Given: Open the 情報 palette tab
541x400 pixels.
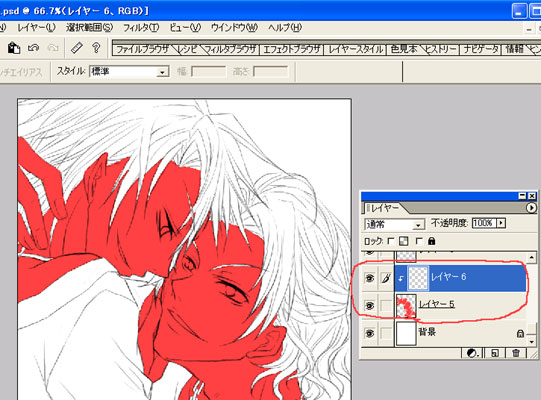Looking at the screenshot, I should click(x=514, y=49).
